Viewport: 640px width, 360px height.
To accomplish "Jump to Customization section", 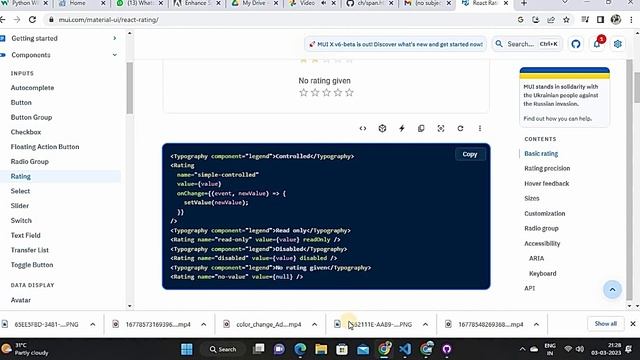I will (x=544, y=213).
